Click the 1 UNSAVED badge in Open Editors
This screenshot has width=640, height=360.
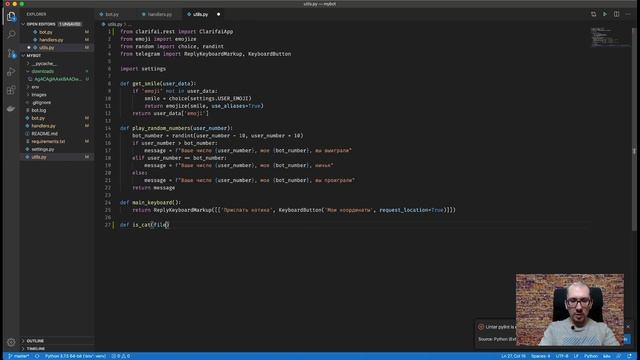click(x=70, y=24)
